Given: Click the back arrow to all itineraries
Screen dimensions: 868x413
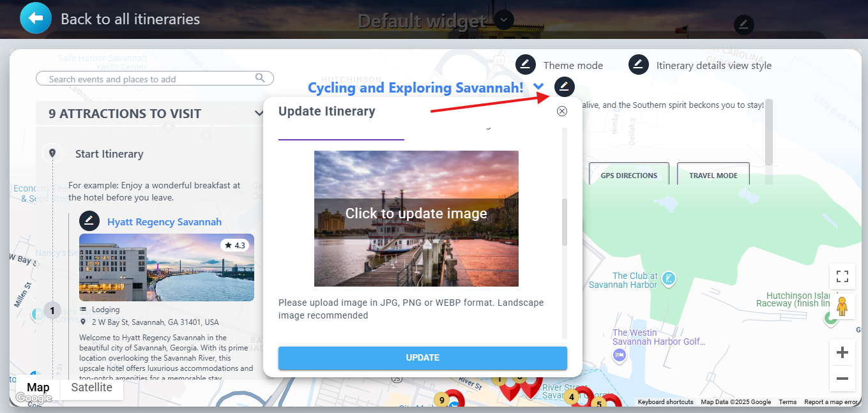Looking at the screenshot, I should (x=36, y=18).
